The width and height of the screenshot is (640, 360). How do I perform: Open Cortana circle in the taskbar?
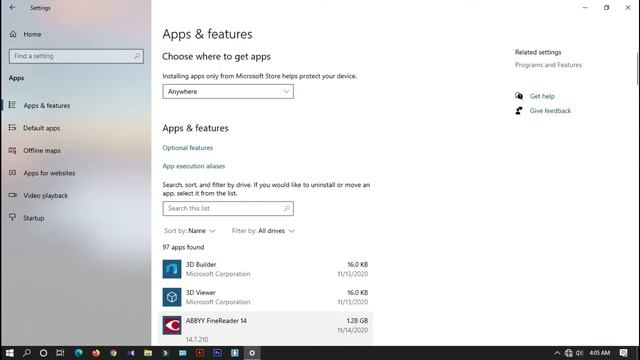43,353
